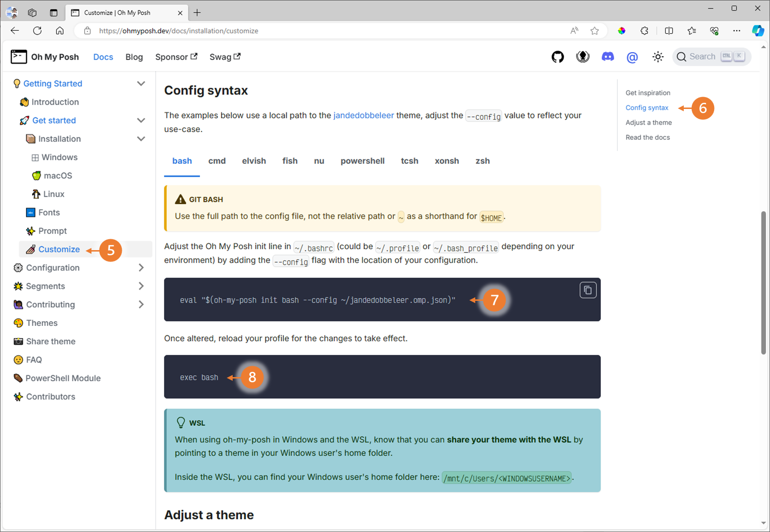Click the Oh My Posh logo
770x532 pixels.
pos(45,57)
